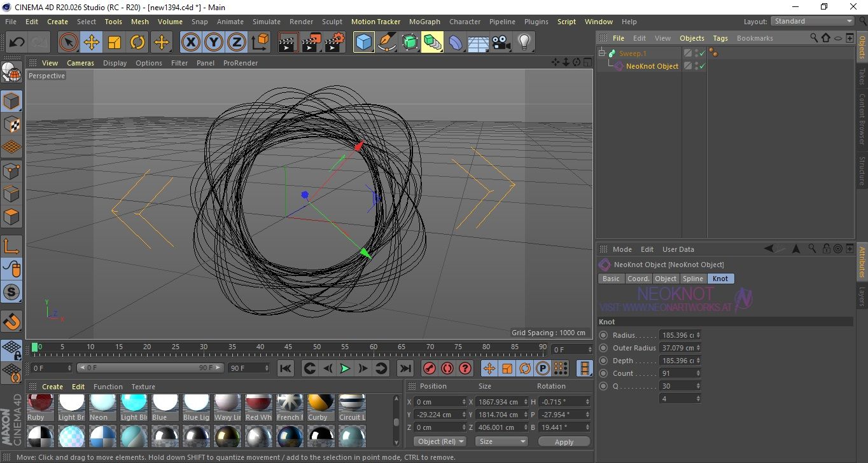Adjust the Count value stepper
Viewport: 868px width, 463px height.
coord(699,373)
